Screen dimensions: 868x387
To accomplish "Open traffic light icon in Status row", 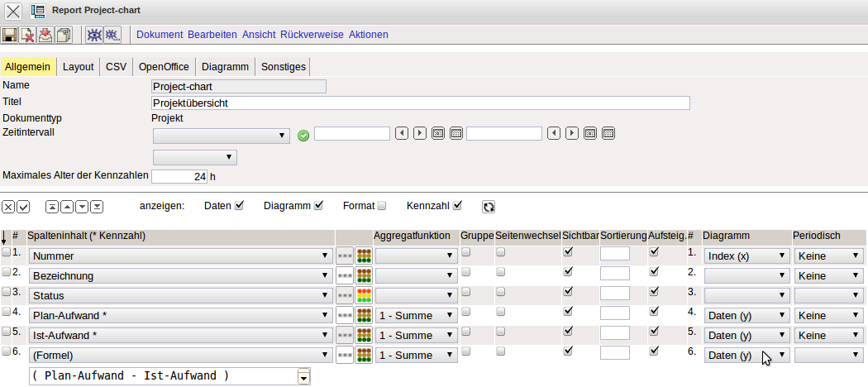I will click(364, 294).
